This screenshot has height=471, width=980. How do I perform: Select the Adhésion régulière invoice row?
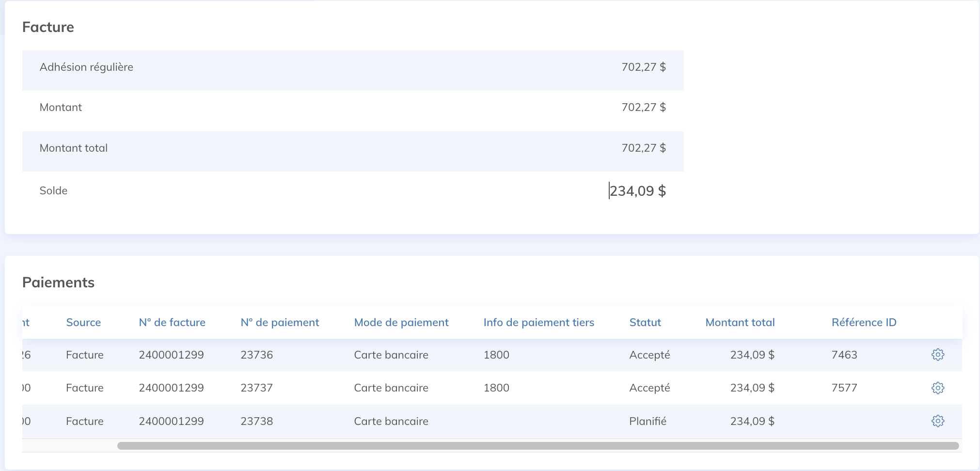pyautogui.click(x=353, y=67)
